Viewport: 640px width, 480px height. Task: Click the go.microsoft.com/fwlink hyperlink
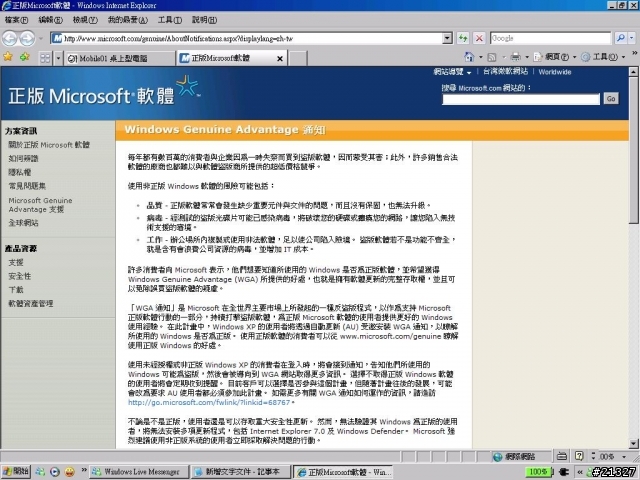pos(209,402)
